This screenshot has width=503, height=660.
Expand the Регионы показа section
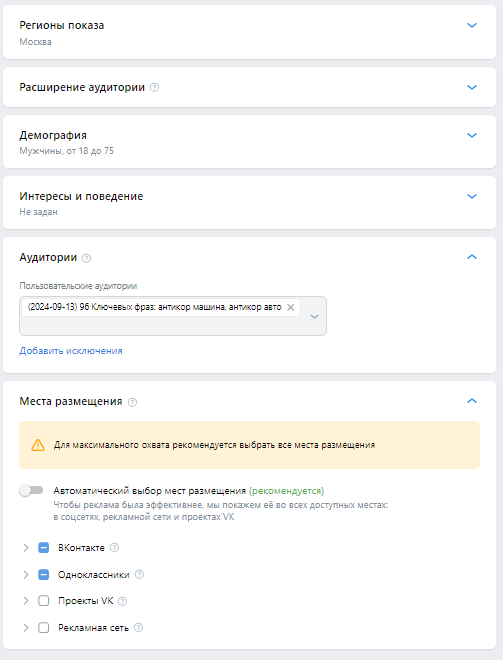pos(472,25)
